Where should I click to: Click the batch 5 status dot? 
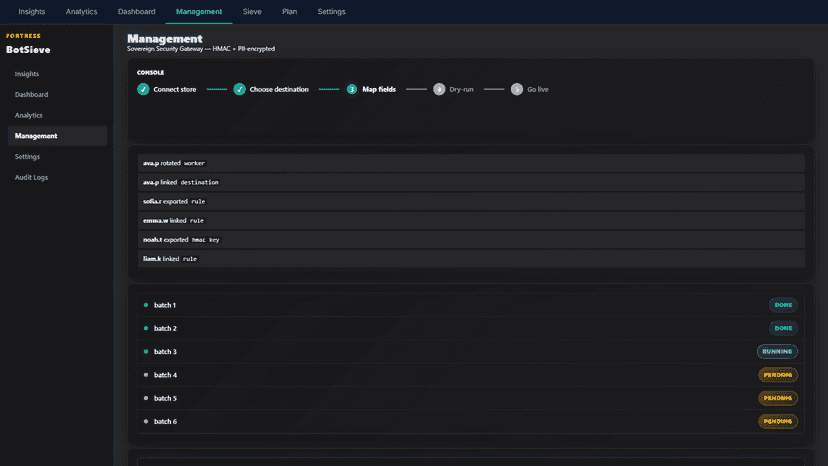pos(146,398)
